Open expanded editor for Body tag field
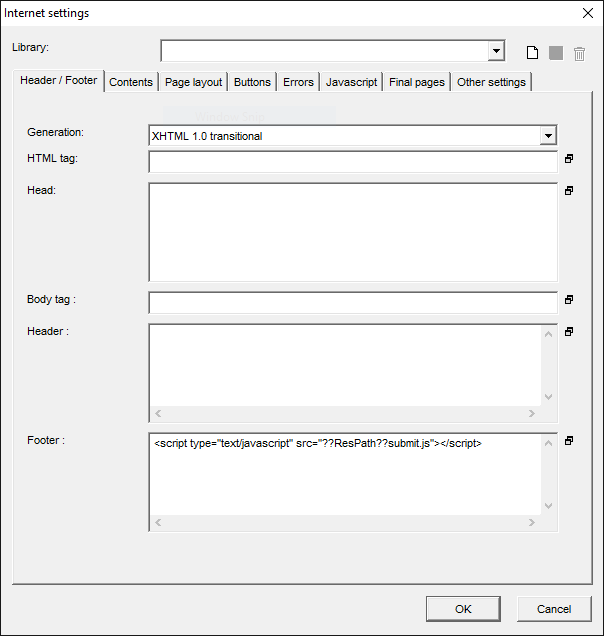604x636 pixels. click(x=569, y=299)
